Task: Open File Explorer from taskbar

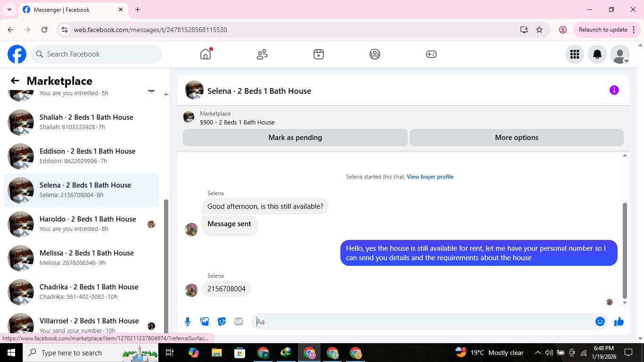Action: (x=216, y=353)
